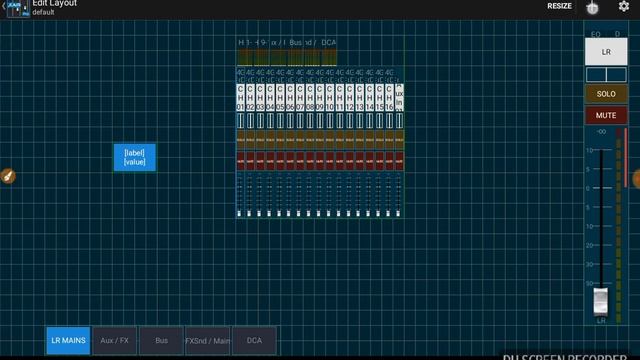This screenshot has width=640, height=360.
Task: Select the small Bus tab in mixer widget
Action: coord(296,42)
